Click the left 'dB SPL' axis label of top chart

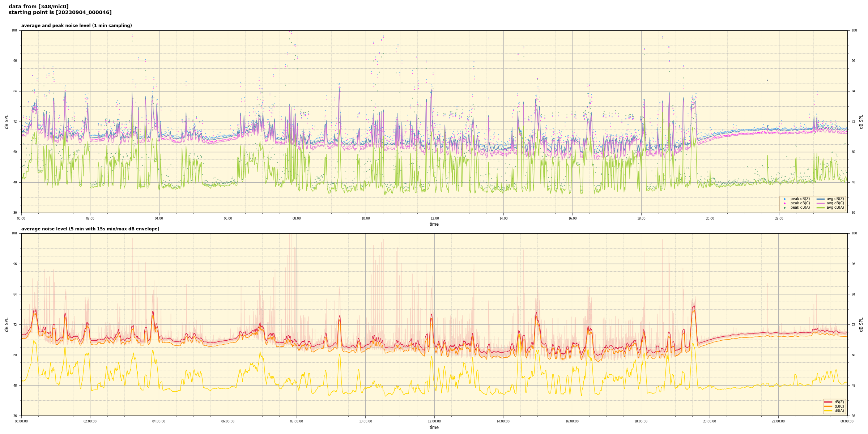7,122
